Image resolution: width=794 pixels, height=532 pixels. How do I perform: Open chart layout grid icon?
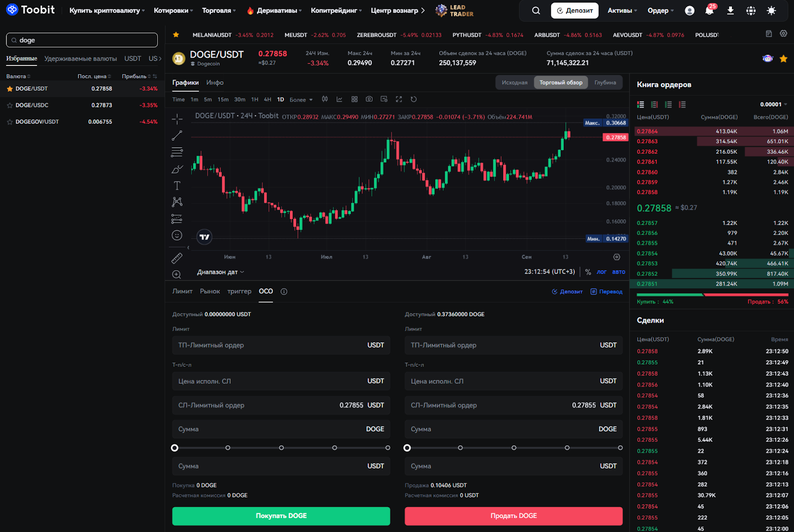354,99
